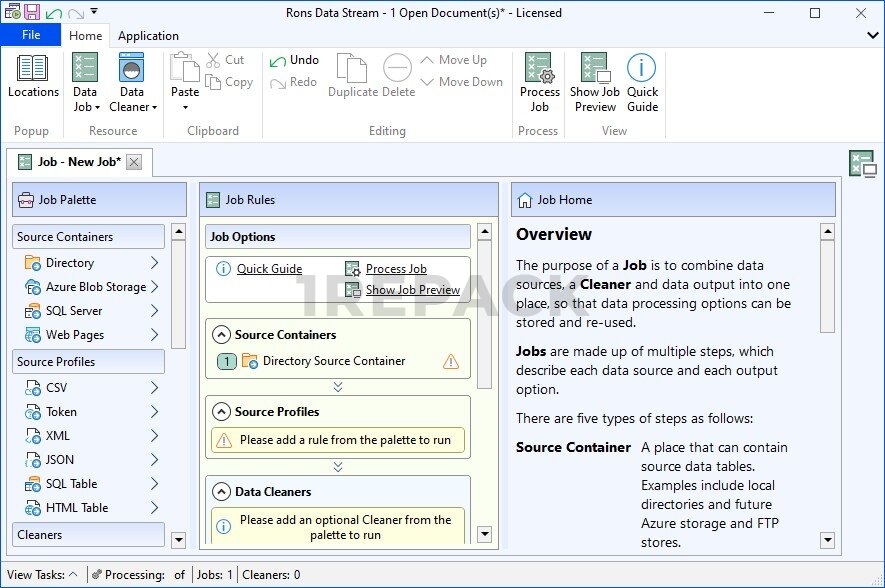The width and height of the screenshot is (885, 588).
Task: Expand the CSV source profile arrow
Action: [154, 388]
